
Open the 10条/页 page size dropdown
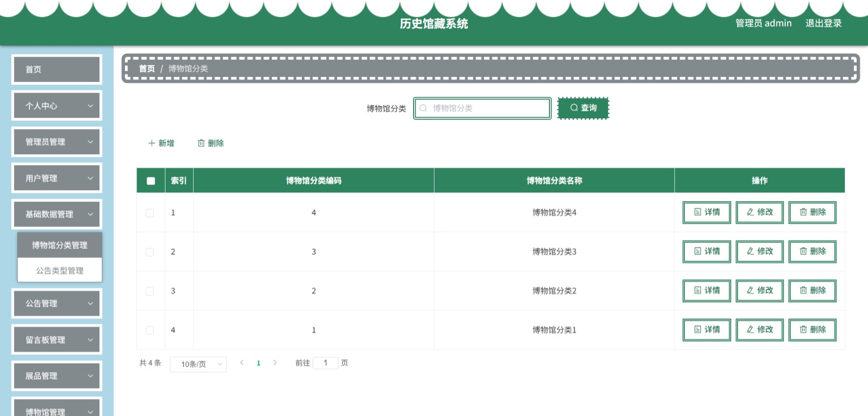coord(198,364)
